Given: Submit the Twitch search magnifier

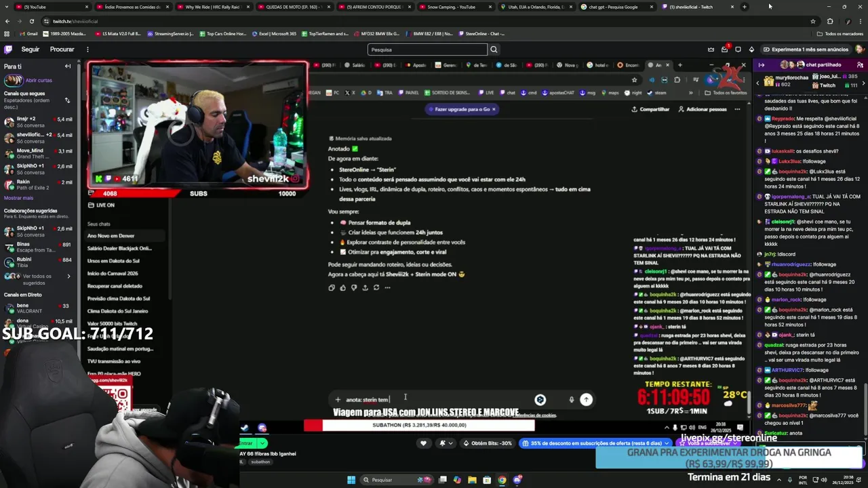Looking at the screenshot, I should [494, 49].
